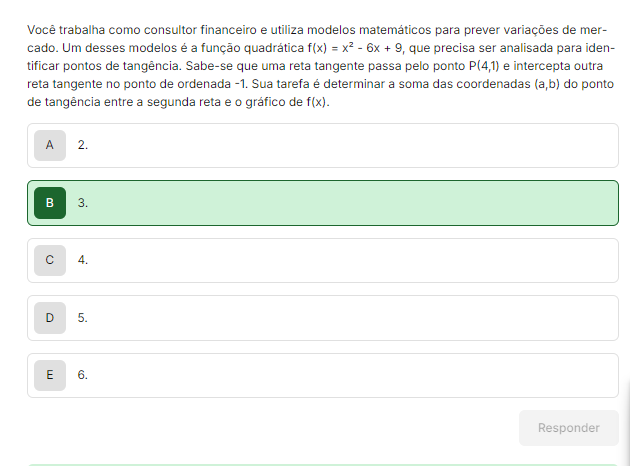The width and height of the screenshot is (630, 466).
Task: Click empty space inside option E card
Action: tap(350, 375)
